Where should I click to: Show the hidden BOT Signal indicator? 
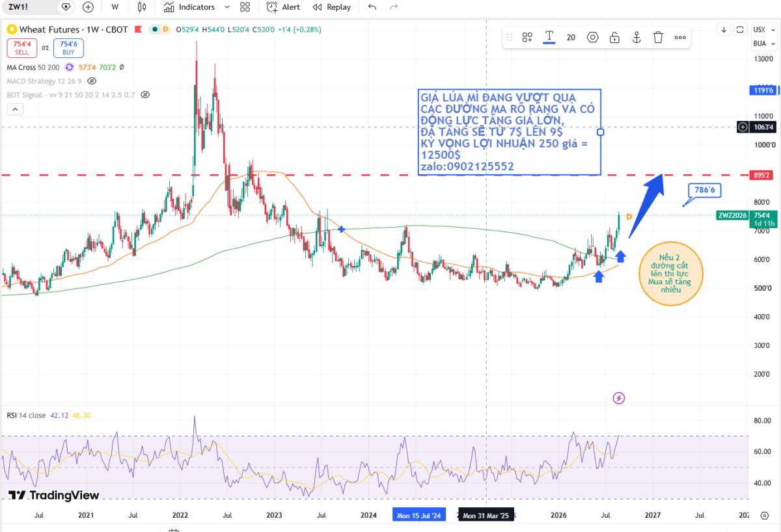click(x=145, y=94)
